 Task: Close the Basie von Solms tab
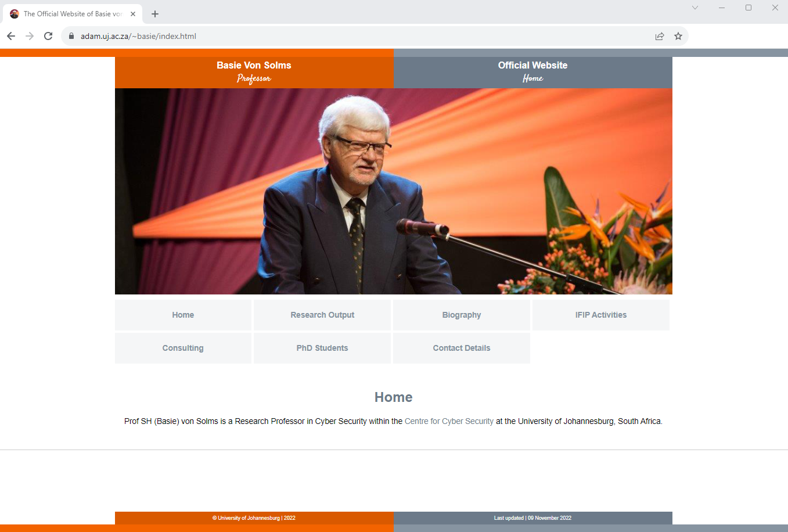(x=133, y=14)
